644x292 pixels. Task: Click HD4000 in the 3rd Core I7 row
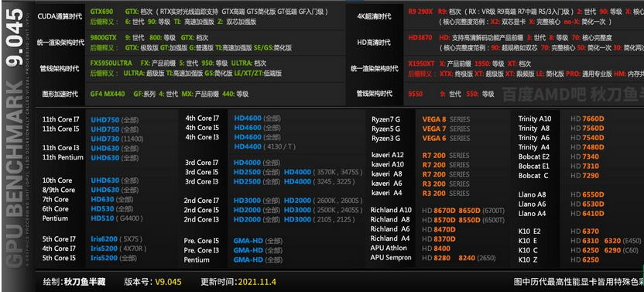pyautogui.click(x=247, y=163)
